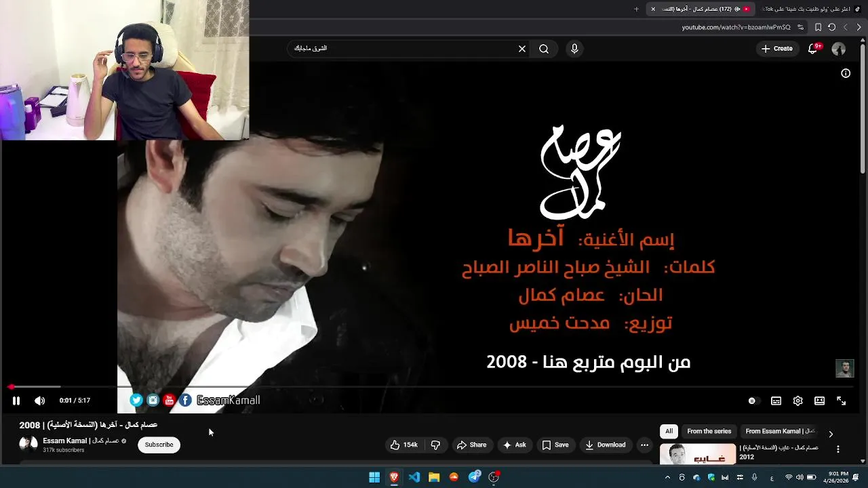Select the From the series chip
This screenshot has height=488, width=868.
click(x=709, y=431)
